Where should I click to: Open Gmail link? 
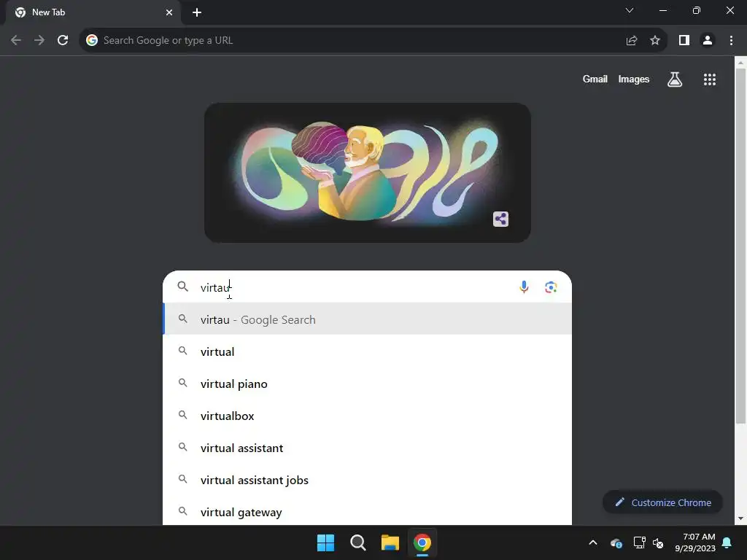[x=595, y=79]
